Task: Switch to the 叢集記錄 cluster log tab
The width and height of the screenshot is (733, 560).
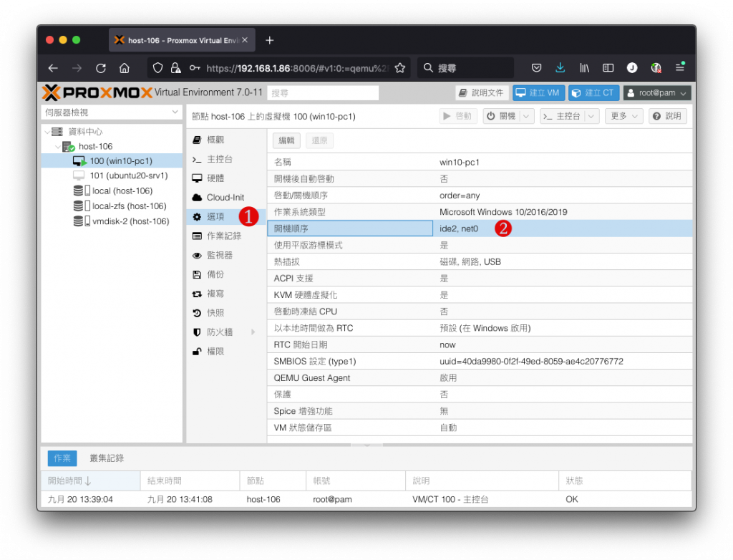Action: (107, 458)
